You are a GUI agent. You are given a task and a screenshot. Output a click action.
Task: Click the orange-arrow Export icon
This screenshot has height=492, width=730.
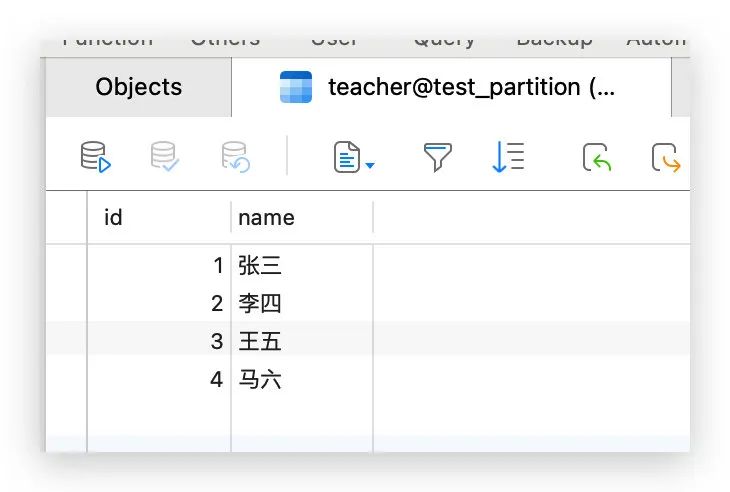665,157
